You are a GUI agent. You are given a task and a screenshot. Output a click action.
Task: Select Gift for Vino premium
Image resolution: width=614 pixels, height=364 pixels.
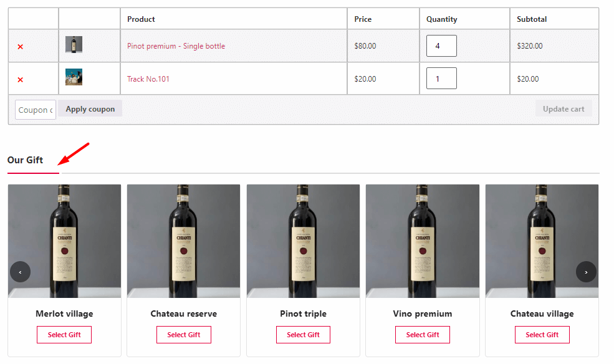point(423,335)
